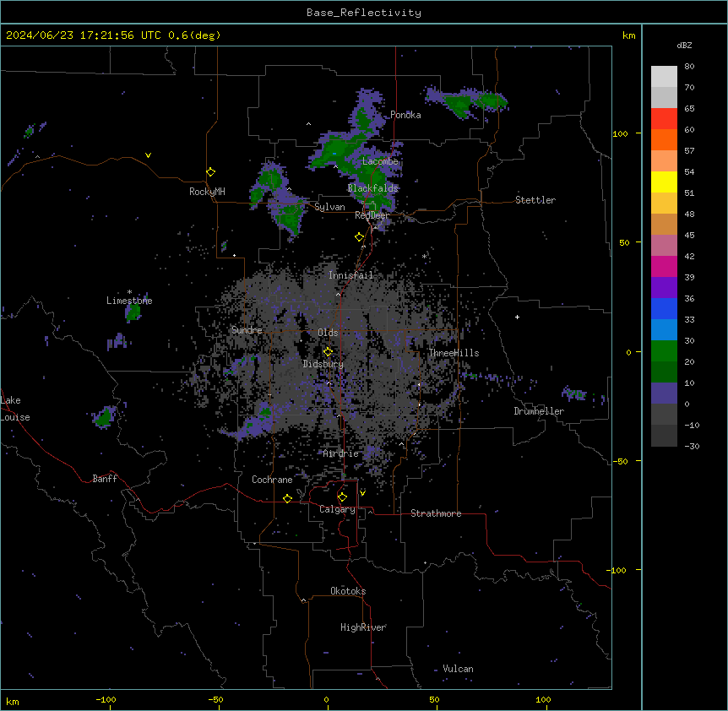Screen dimensions: 728x711
Task: Click the Ponoka city label
Action: point(405,115)
